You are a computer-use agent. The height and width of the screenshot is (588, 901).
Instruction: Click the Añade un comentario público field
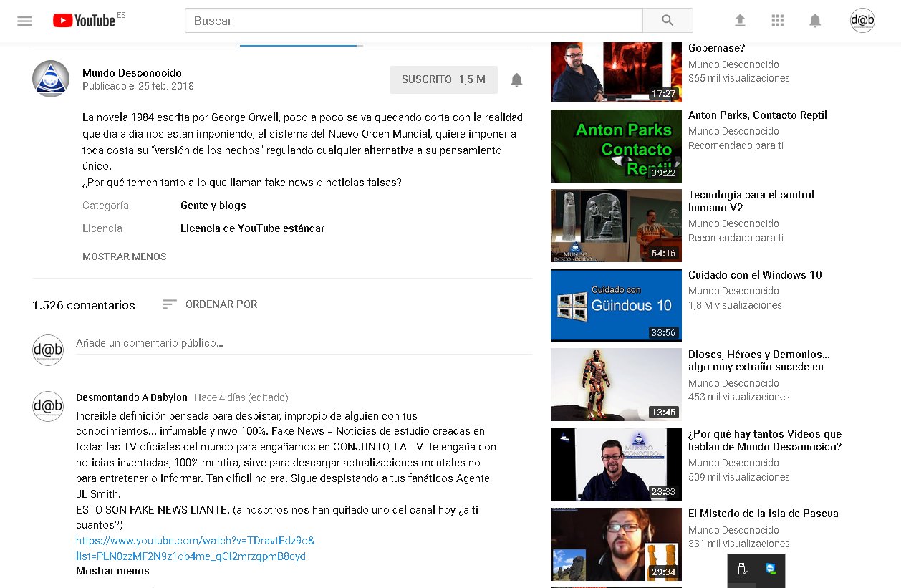[304, 343]
